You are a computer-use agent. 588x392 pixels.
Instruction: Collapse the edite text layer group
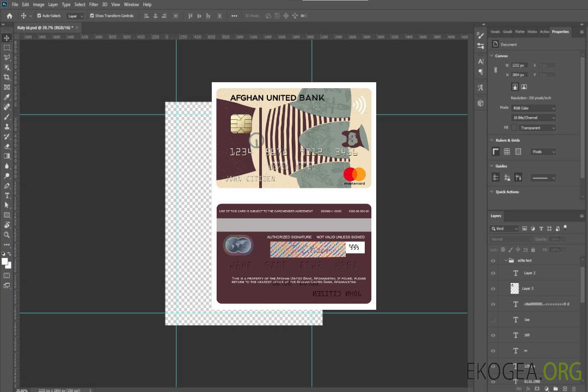coord(505,261)
